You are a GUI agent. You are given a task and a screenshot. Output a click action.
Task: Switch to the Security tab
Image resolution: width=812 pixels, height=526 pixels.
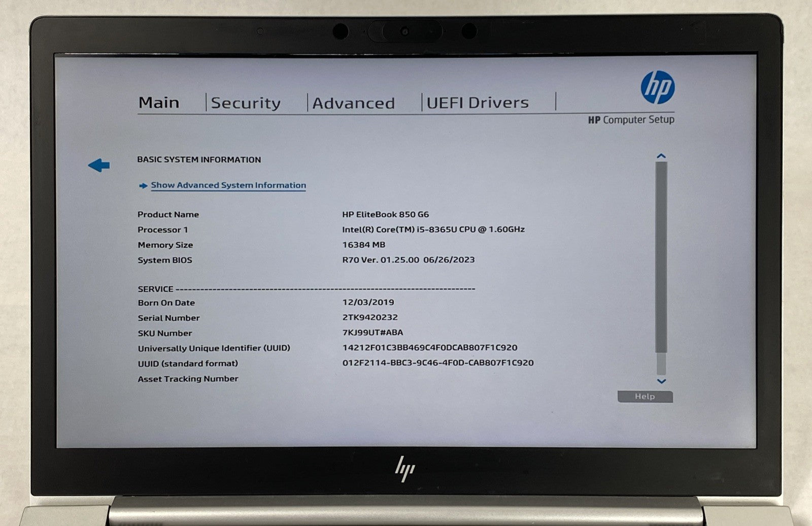pos(246,103)
